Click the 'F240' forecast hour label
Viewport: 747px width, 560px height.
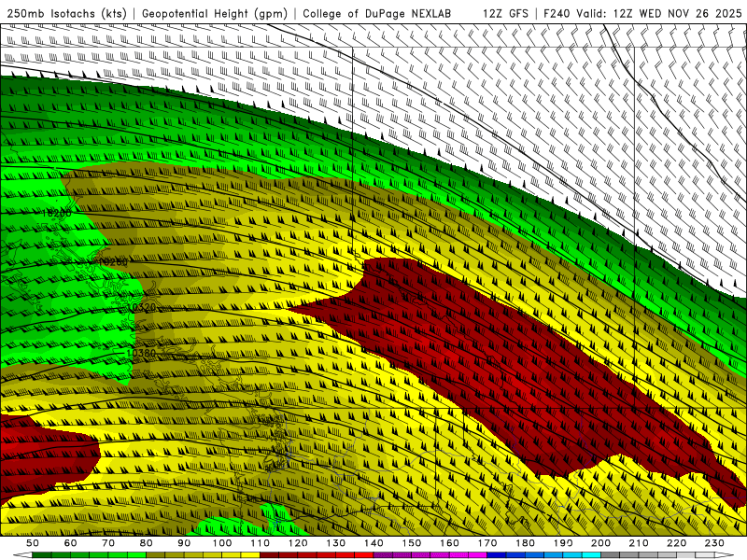coord(557,13)
